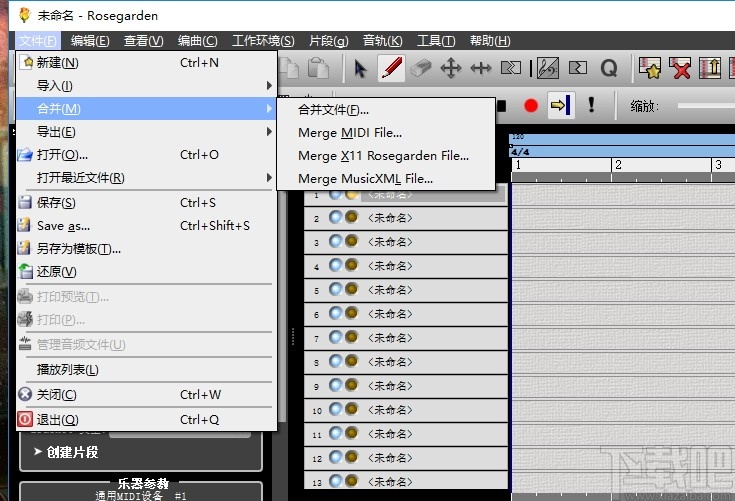This screenshot has width=735, height=501.
Task: Open the 工作环境(S) menu
Action: click(x=263, y=41)
